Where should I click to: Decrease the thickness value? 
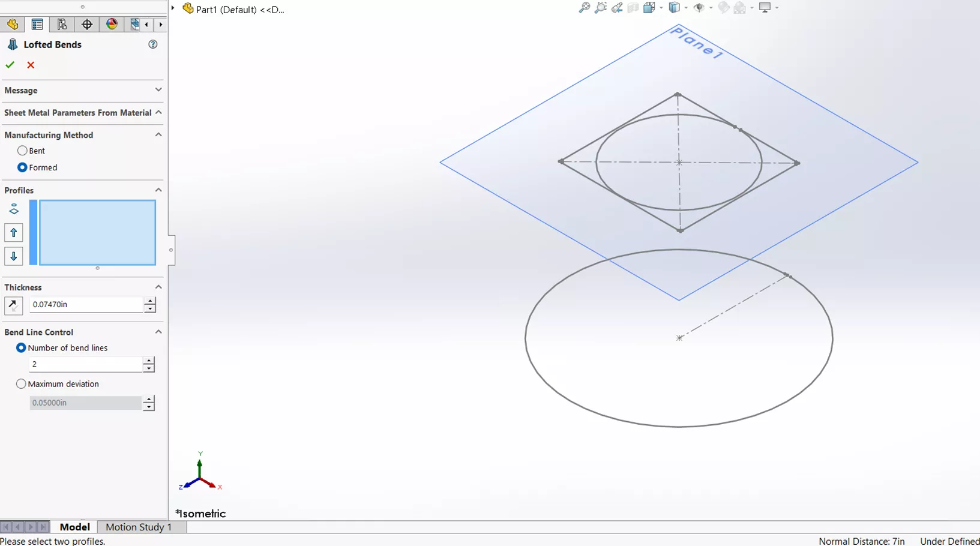pyautogui.click(x=150, y=309)
